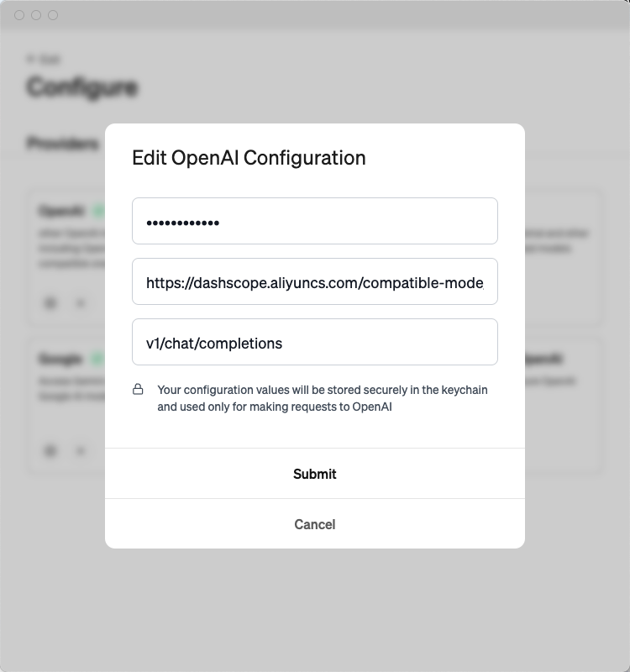Viewport: 630px width, 672px height.
Task: Click the Edit OpenAI Configuration dialog title
Action: pyautogui.click(x=249, y=158)
